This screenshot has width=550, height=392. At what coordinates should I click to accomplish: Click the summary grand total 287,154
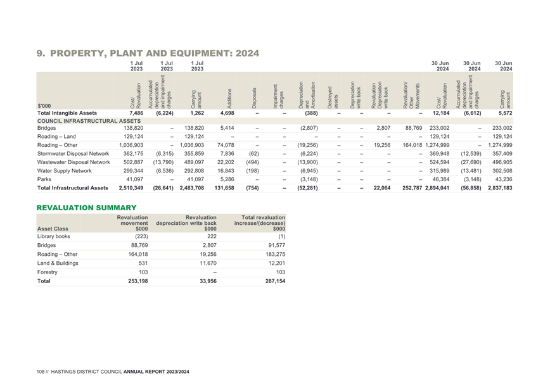pos(276,281)
